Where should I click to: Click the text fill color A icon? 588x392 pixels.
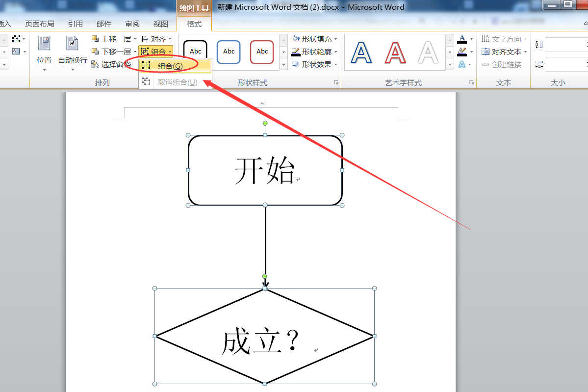point(462,39)
